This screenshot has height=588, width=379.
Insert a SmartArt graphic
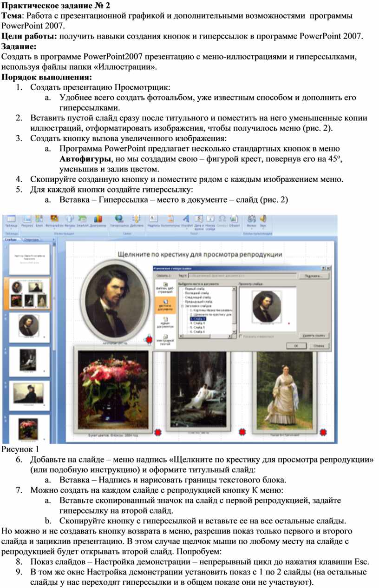click(x=83, y=221)
